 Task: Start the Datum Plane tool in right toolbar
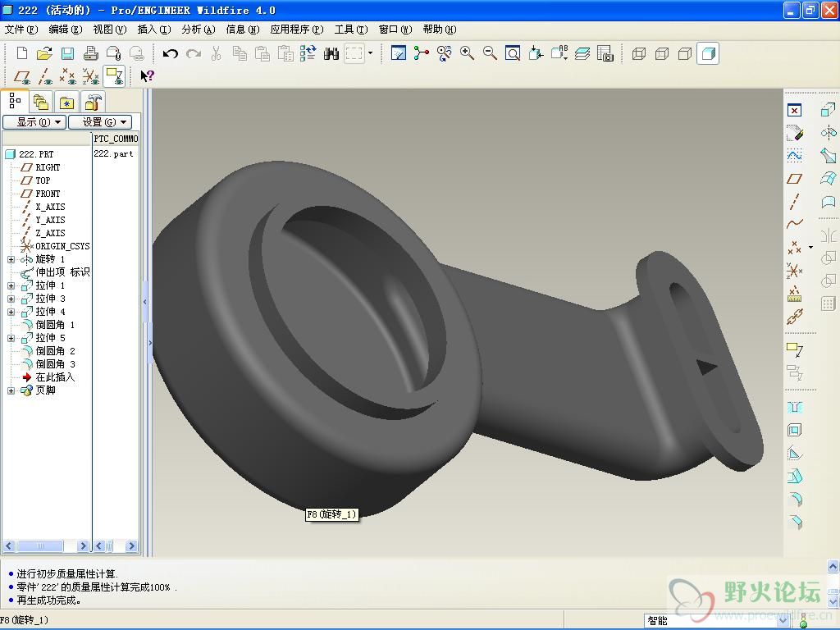click(x=794, y=178)
